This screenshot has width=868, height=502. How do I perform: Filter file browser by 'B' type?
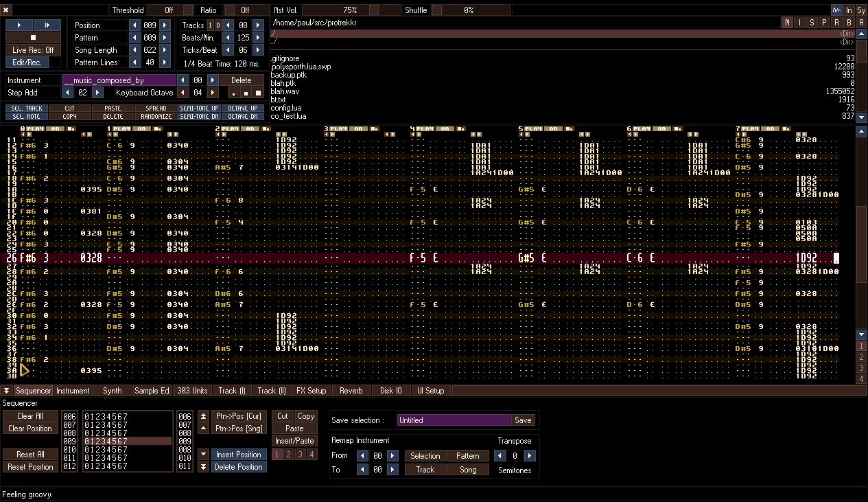[849, 23]
